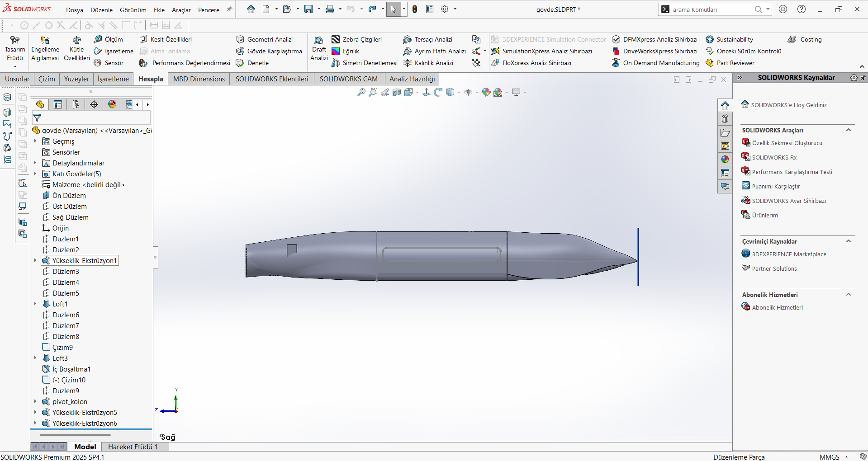Open SOLIDWORKS Rx link
This screenshot has height=461, width=868.
point(774,157)
